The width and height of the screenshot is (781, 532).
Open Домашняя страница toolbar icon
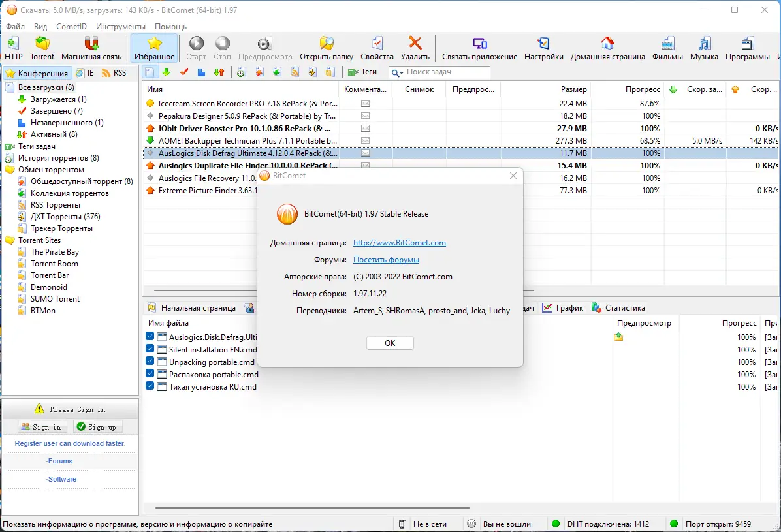pyautogui.click(x=607, y=44)
